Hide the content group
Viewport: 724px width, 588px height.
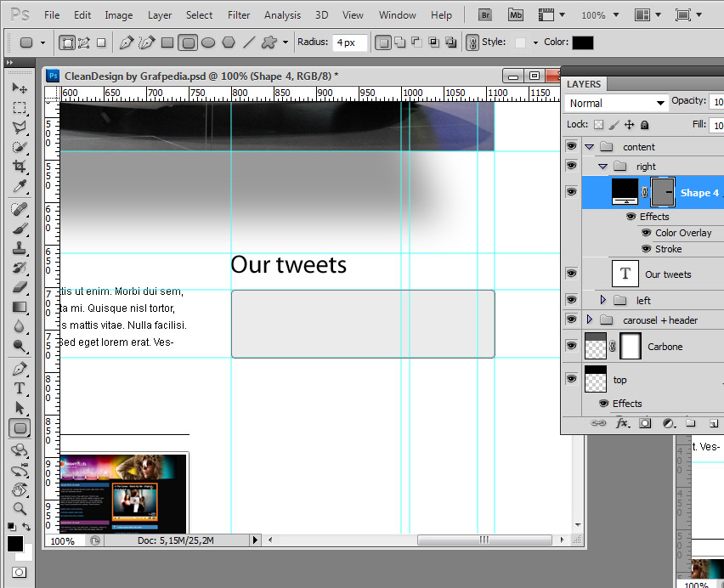click(572, 146)
